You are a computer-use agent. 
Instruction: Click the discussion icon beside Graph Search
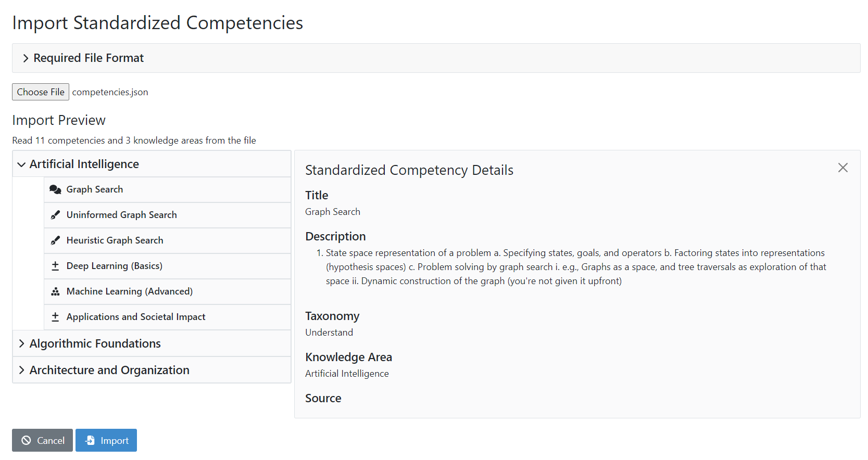point(56,189)
